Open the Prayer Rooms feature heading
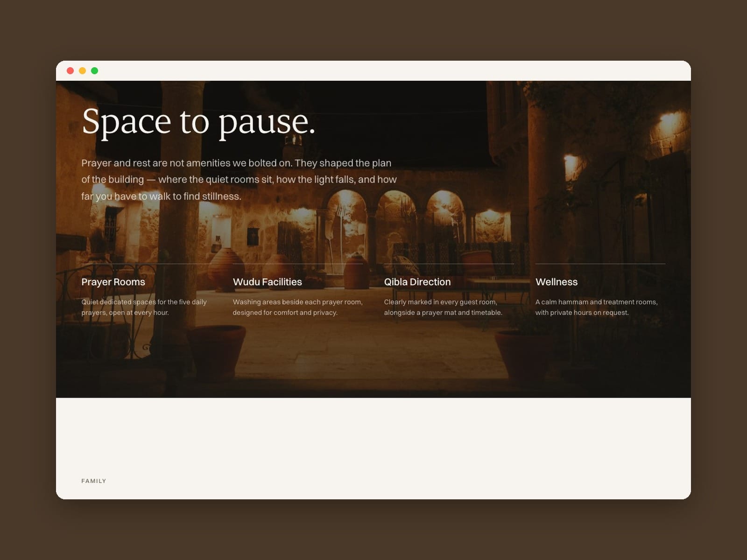The height and width of the screenshot is (560, 747). click(113, 282)
